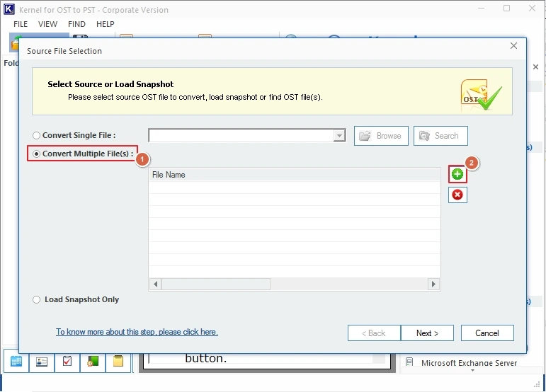Image resolution: width=546 pixels, height=392 pixels.
Task: Click the Search button
Action: point(440,136)
